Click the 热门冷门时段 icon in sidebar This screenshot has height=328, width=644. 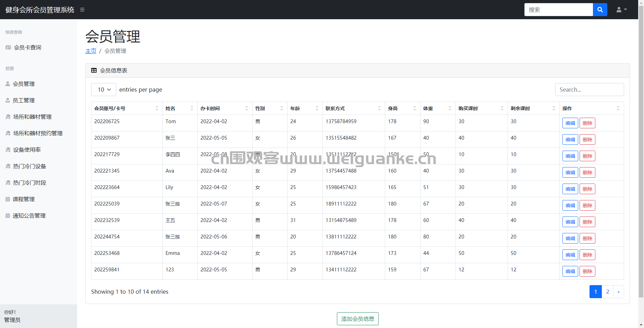tap(8, 183)
